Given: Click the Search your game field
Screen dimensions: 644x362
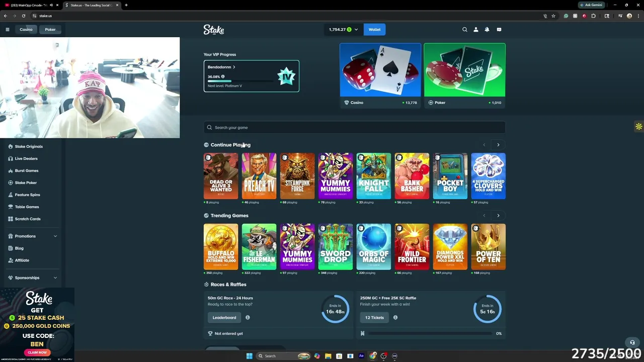Looking at the screenshot, I should (355, 128).
